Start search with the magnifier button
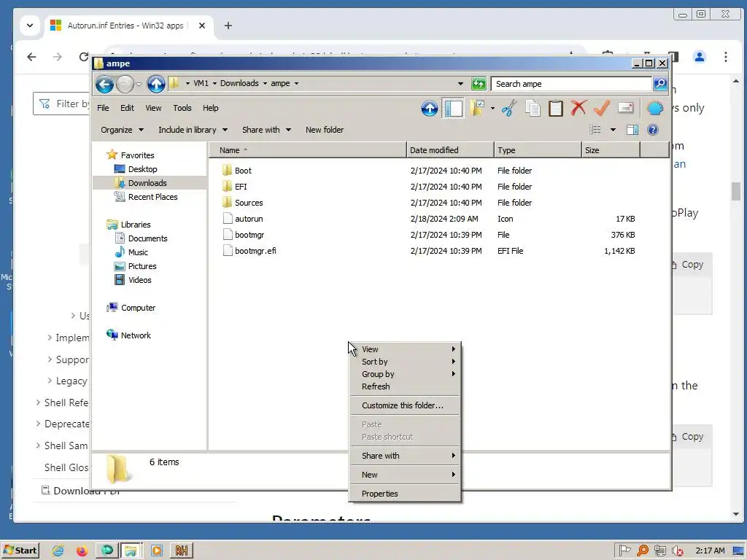Image resolution: width=747 pixels, height=560 pixels. (660, 84)
